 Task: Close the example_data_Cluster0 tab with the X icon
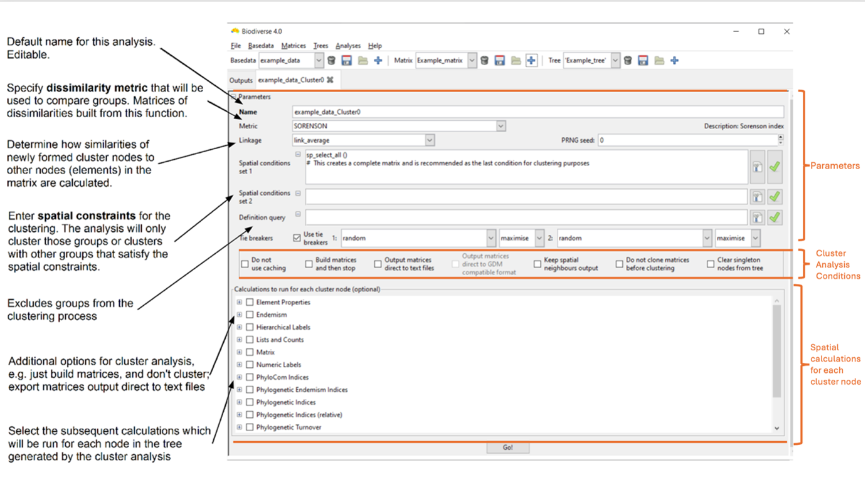click(x=330, y=80)
